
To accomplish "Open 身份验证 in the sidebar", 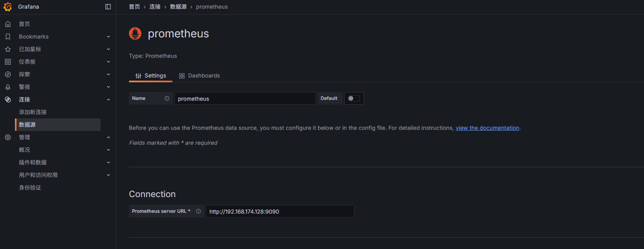I will [30, 188].
